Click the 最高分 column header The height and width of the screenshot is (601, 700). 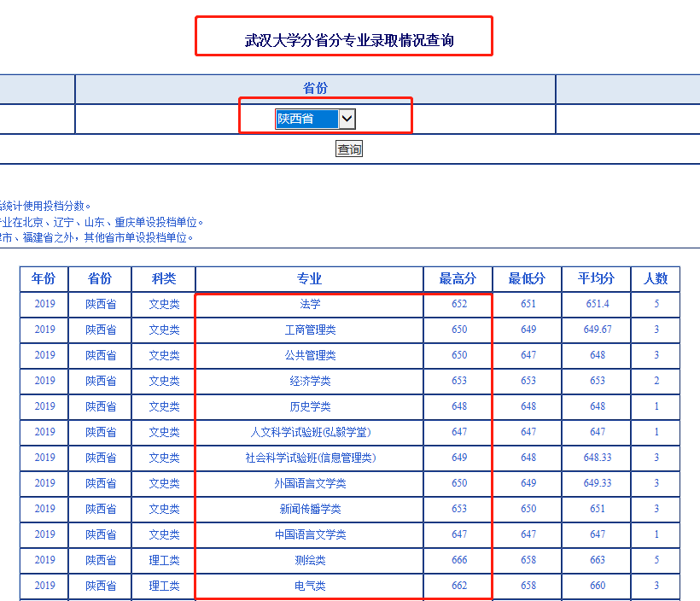tap(458, 278)
